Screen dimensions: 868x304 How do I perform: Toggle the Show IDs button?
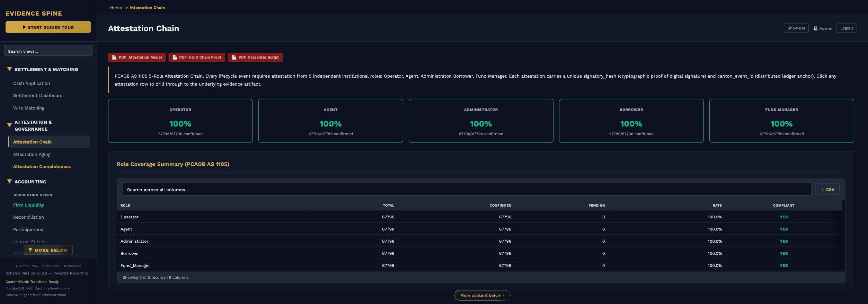796,28
